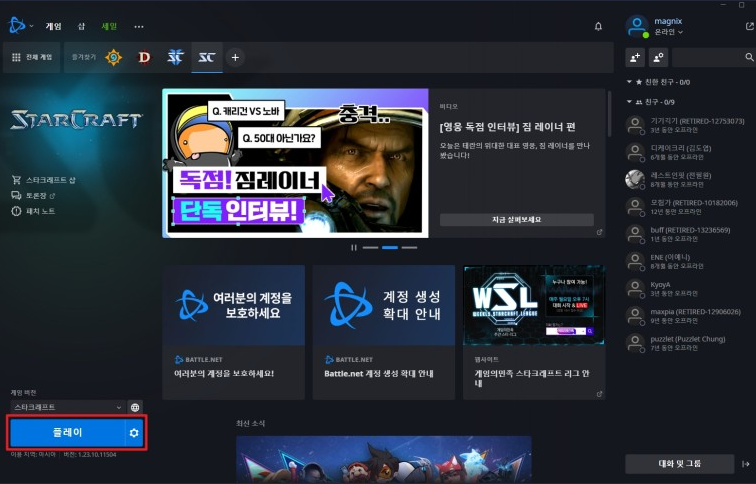This screenshot has height=484, width=756.
Task: Click the magnix profile avatar
Action: [x=637, y=26]
